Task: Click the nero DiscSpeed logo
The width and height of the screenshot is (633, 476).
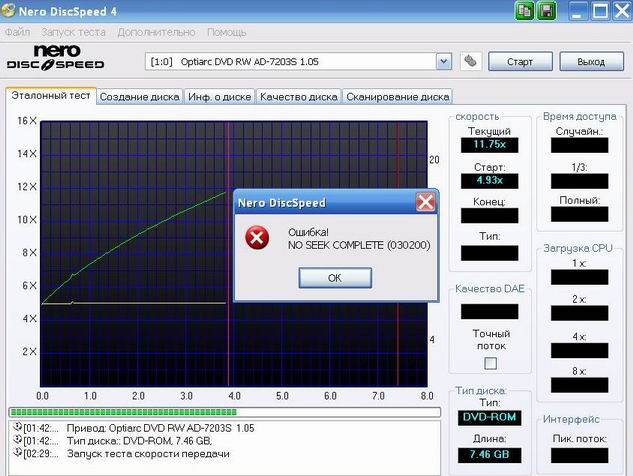Action: pos(55,58)
